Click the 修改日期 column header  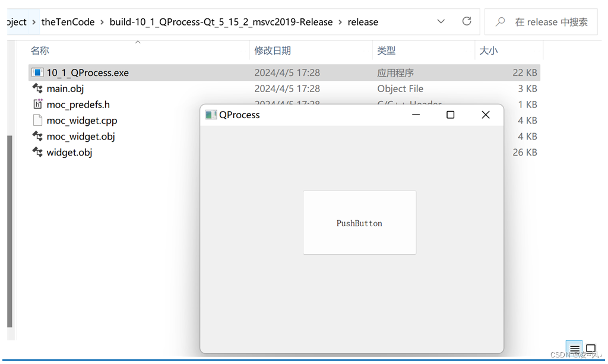272,50
